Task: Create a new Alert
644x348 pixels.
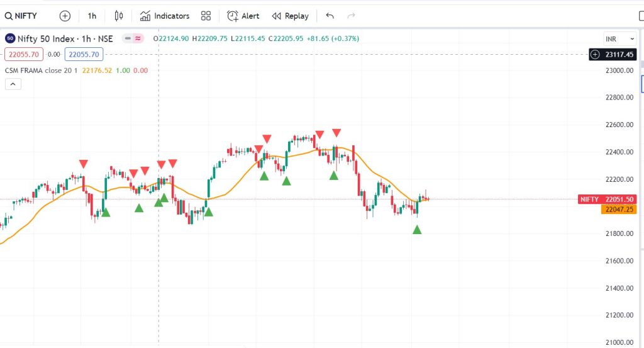Action: click(x=243, y=16)
